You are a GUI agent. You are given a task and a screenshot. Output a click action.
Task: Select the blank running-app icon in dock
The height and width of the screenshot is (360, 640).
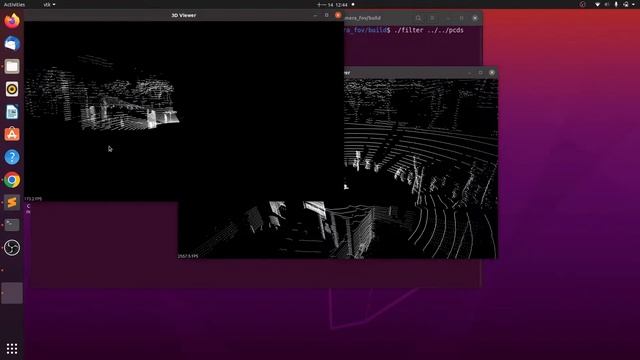click(x=12, y=293)
